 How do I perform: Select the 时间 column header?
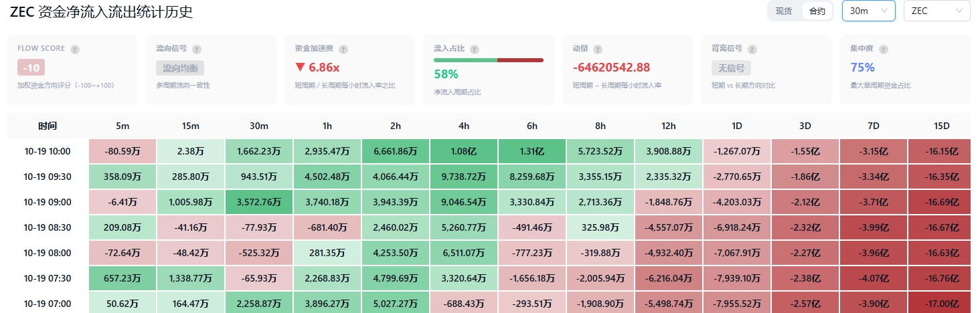[x=48, y=126]
